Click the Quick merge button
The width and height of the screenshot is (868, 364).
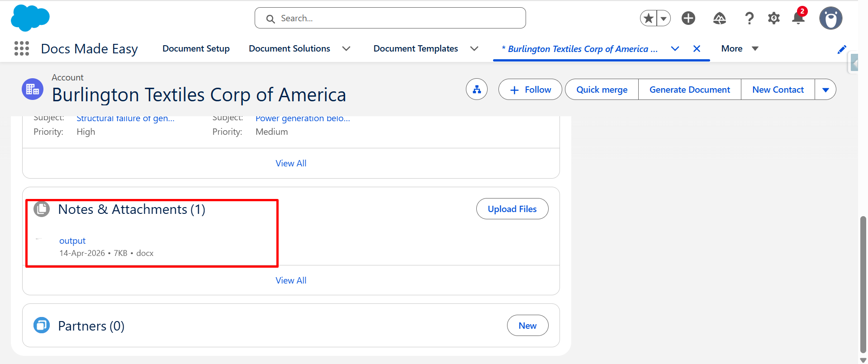pyautogui.click(x=602, y=90)
